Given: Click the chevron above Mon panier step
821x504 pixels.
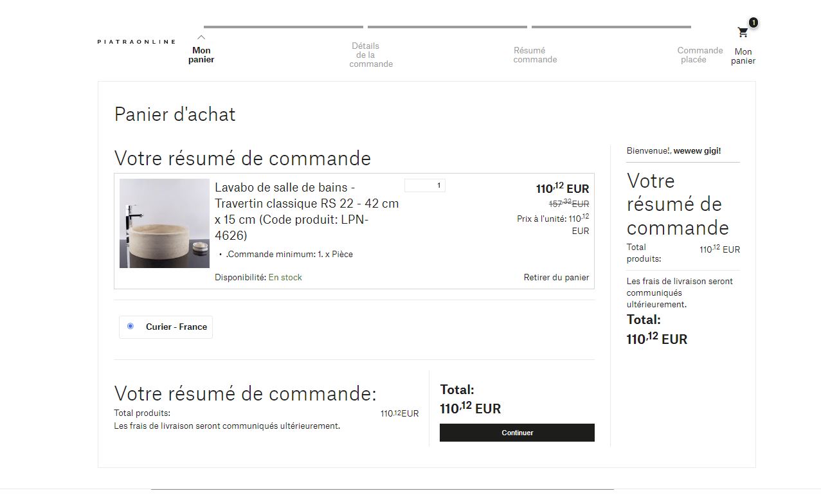Looking at the screenshot, I should point(201,37).
